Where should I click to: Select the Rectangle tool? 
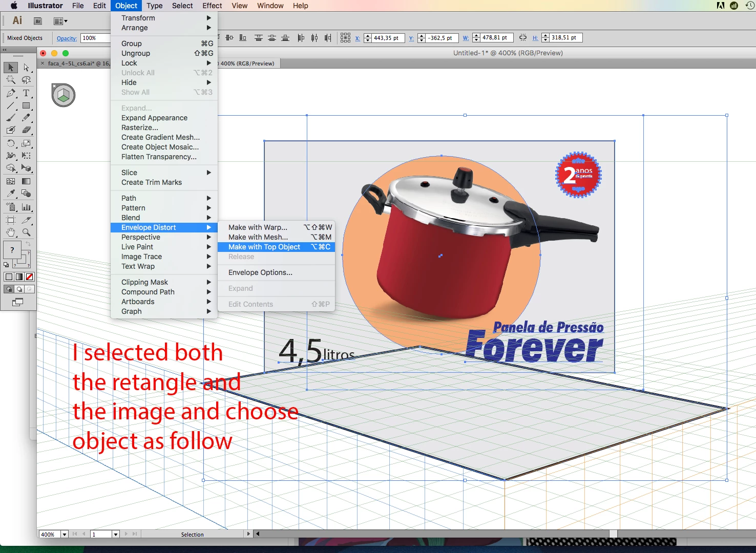coord(26,105)
